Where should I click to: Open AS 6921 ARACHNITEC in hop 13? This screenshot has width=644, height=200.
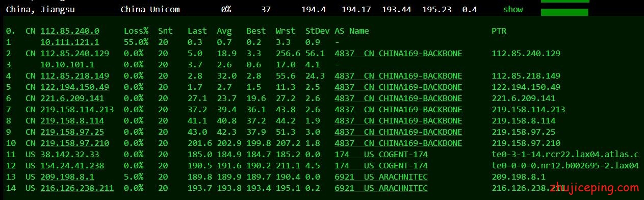(381, 177)
